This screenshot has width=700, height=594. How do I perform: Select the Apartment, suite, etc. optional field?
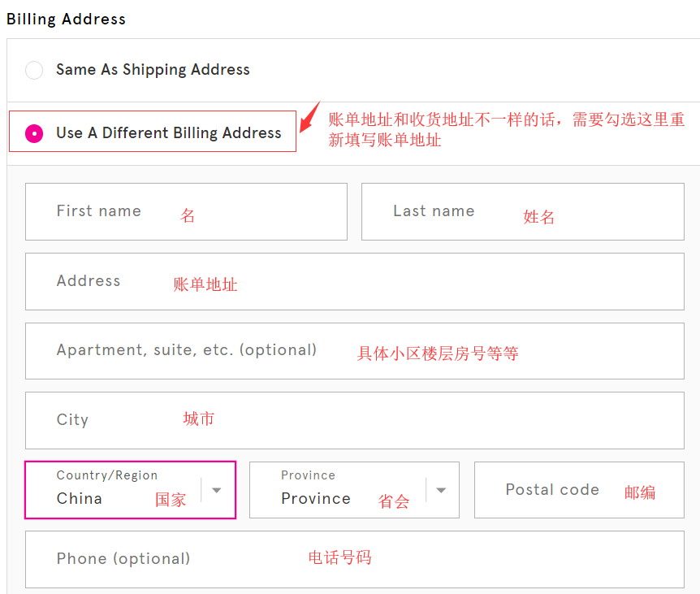[x=354, y=351]
